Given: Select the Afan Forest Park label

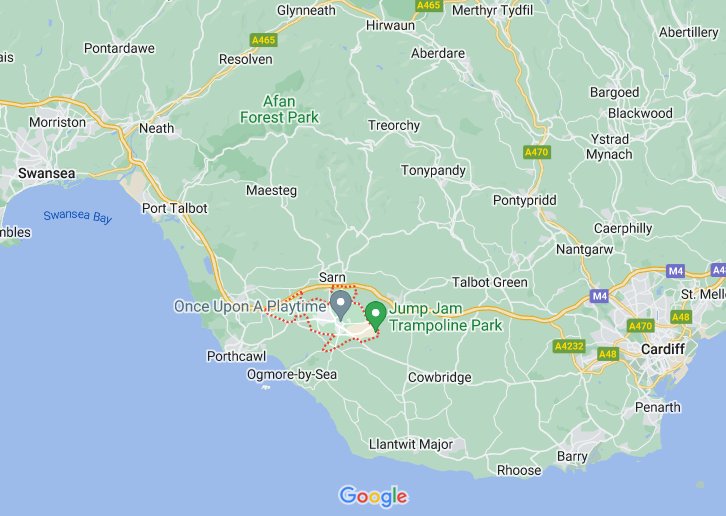Looking at the screenshot, I should coord(279,109).
